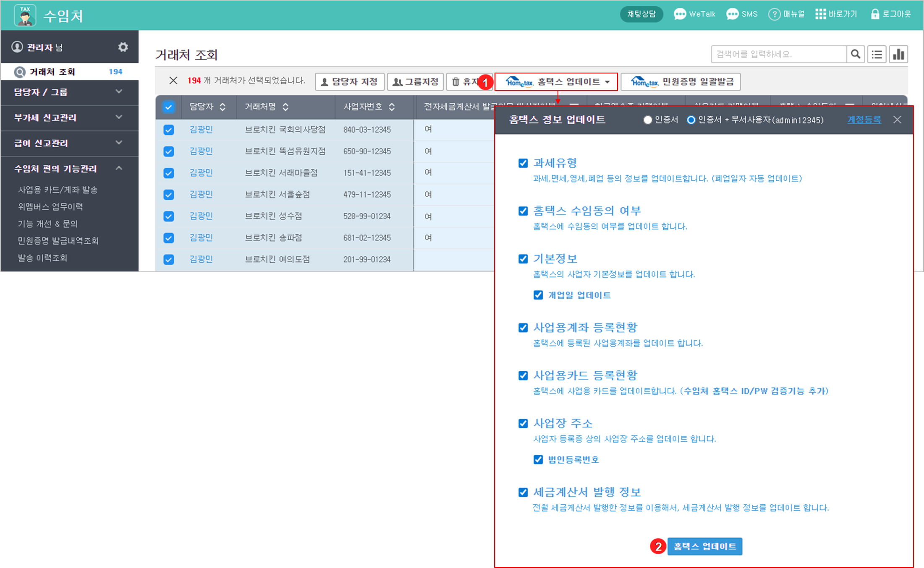Click the 계정등록 link
The height and width of the screenshot is (568, 924).
tap(864, 120)
